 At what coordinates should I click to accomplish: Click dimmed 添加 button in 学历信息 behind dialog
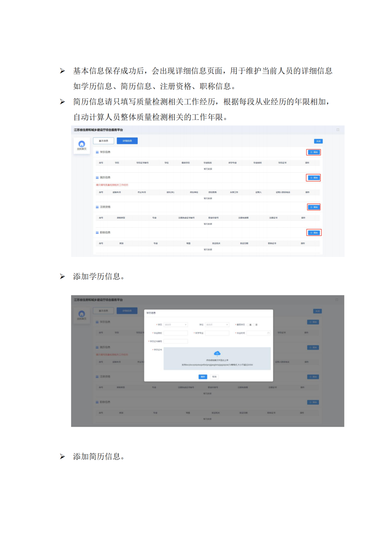tap(313, 322)
